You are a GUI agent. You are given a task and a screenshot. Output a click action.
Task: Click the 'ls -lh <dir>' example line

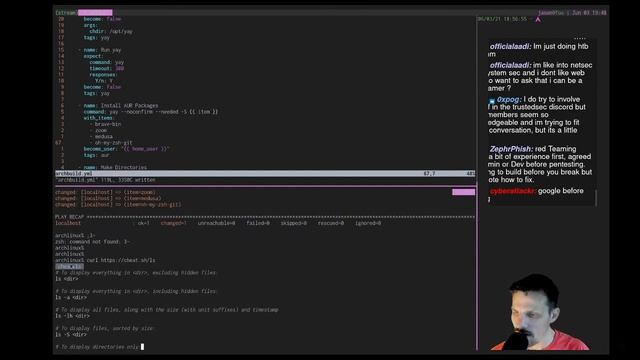click(x=72, y=316)
